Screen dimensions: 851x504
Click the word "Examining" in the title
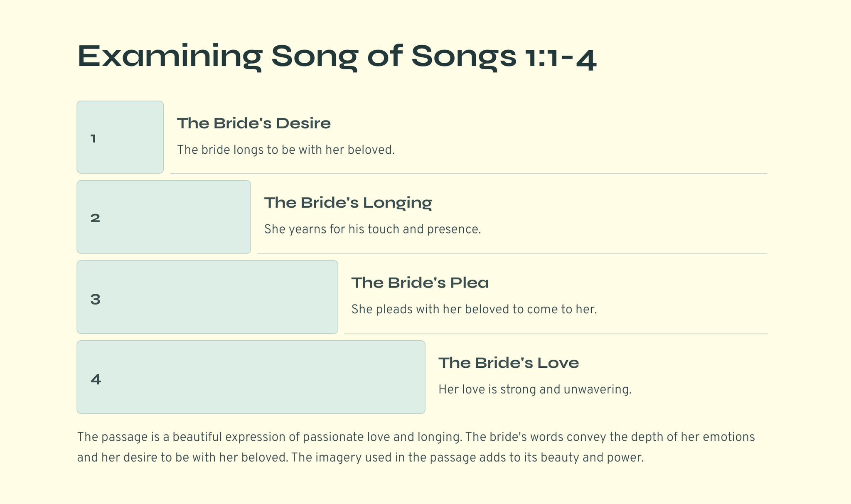click(x=170, y=56)
